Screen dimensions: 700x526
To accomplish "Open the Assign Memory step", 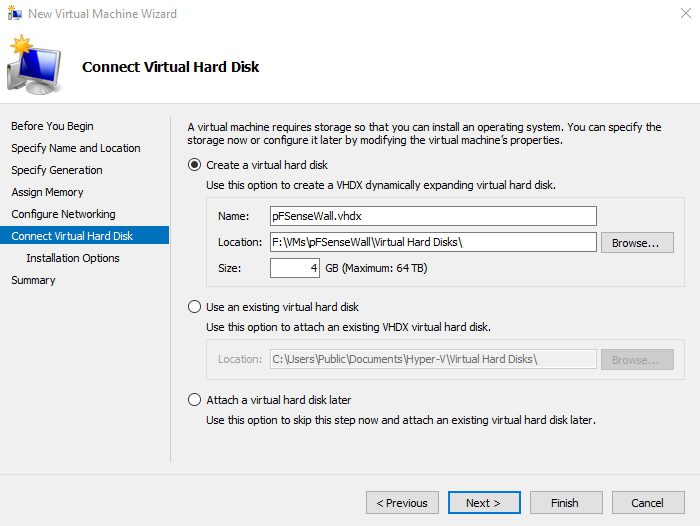I will coord(47,192).
